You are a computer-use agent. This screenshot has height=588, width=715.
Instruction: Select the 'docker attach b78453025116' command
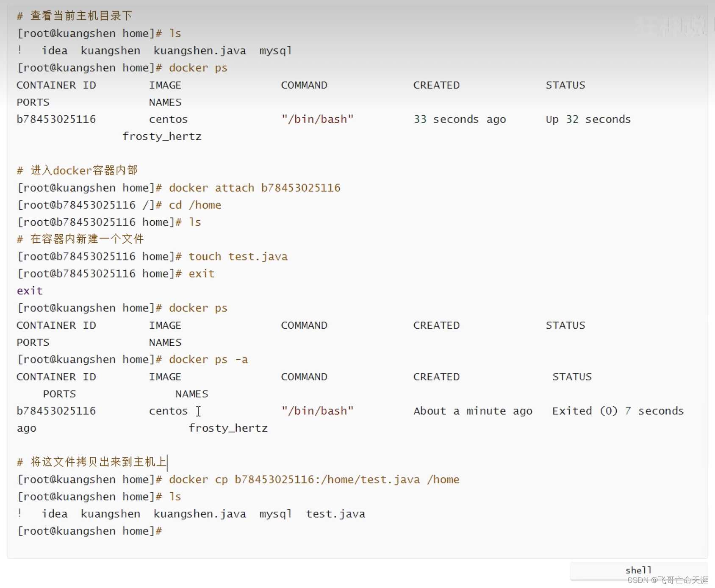(255, 188)
